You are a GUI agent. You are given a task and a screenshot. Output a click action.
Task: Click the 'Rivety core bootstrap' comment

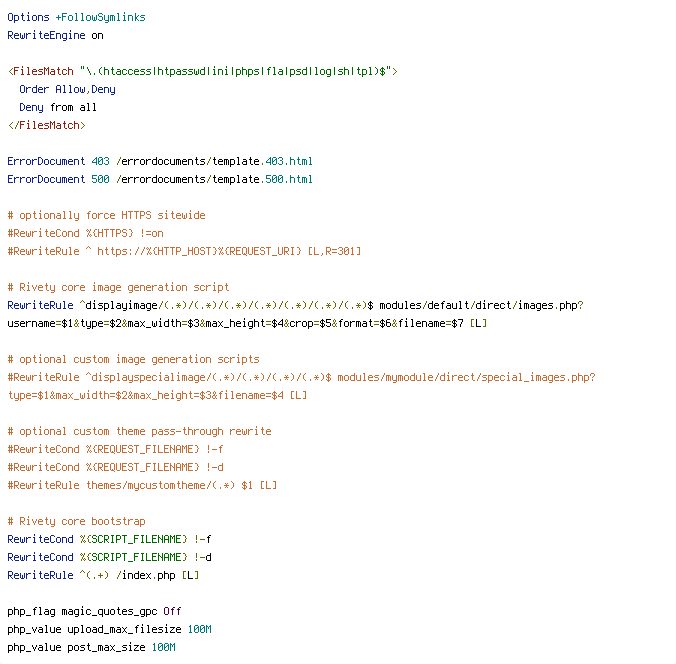pos(76,521)
